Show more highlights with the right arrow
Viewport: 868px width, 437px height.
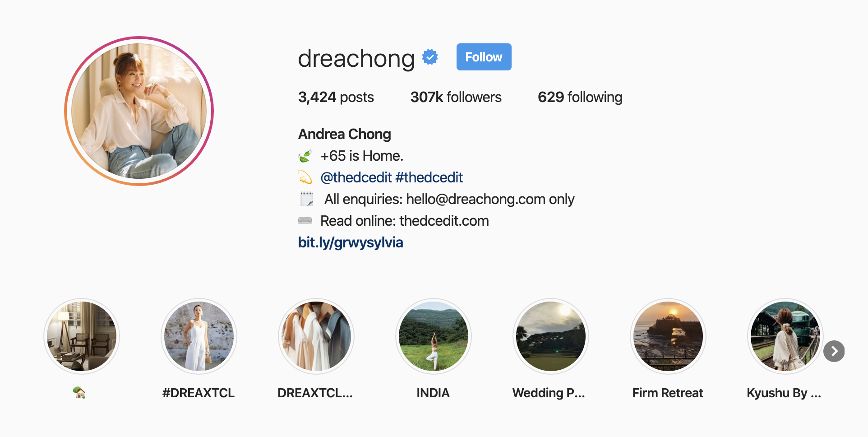click(834, 351)
